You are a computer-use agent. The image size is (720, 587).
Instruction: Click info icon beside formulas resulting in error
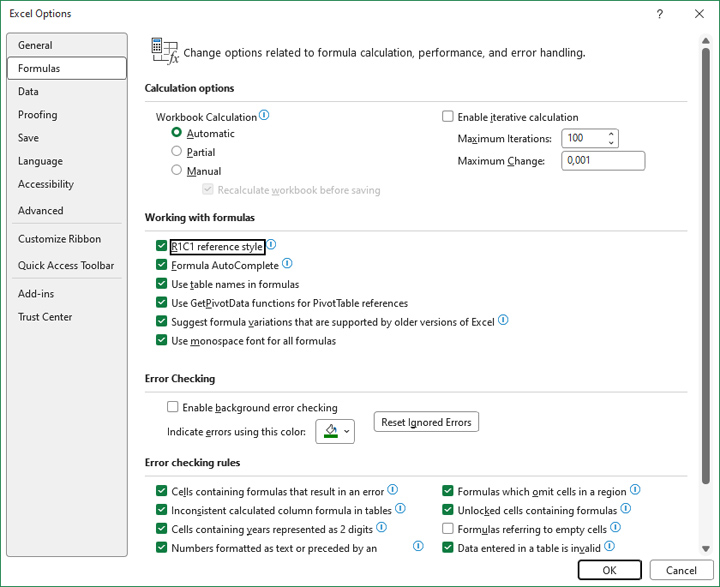(392, 490)
